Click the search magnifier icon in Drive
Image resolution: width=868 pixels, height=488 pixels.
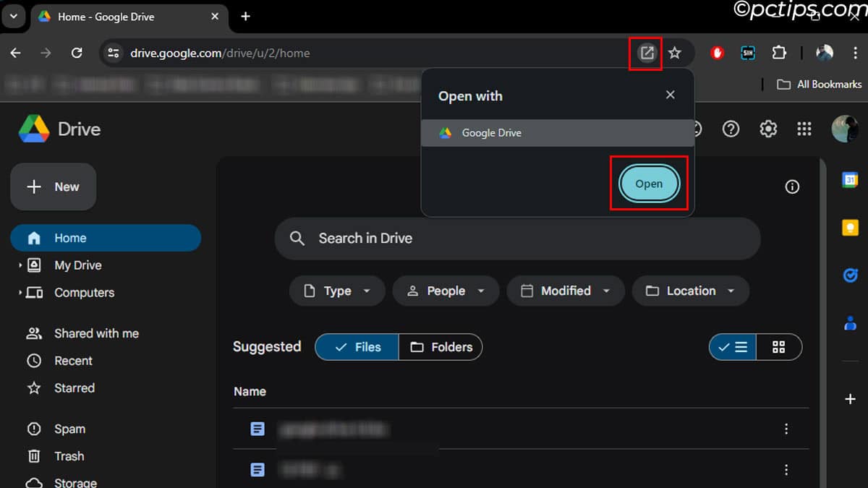tap(297, 239)
